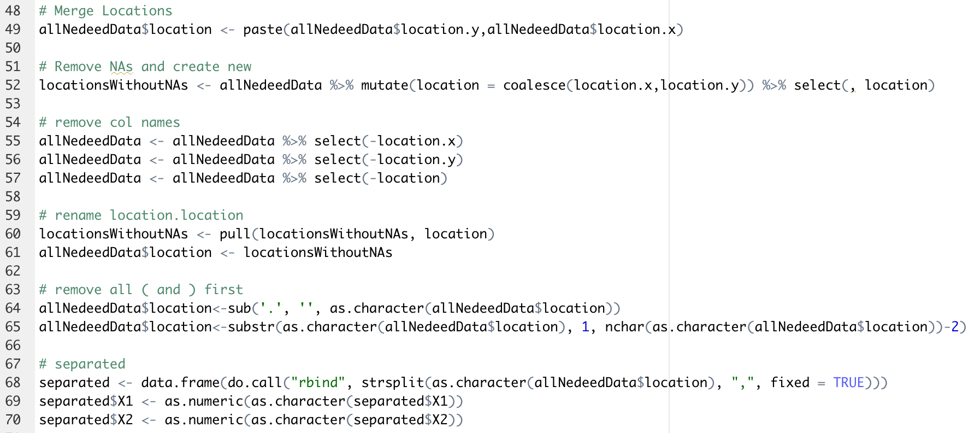Screen dimensions: 980x433
Task: Click the underlined NAs word in the comment
Action: tap(121, 67)
